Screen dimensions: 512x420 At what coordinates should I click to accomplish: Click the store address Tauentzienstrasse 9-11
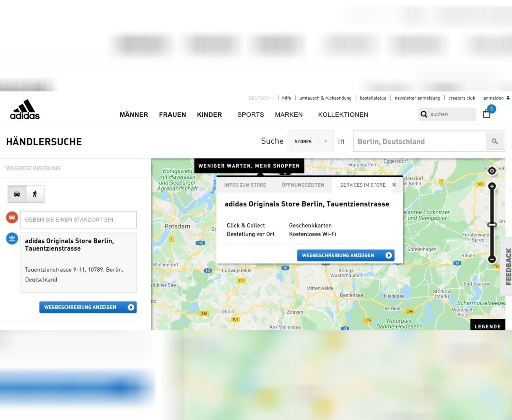[74, 274]
